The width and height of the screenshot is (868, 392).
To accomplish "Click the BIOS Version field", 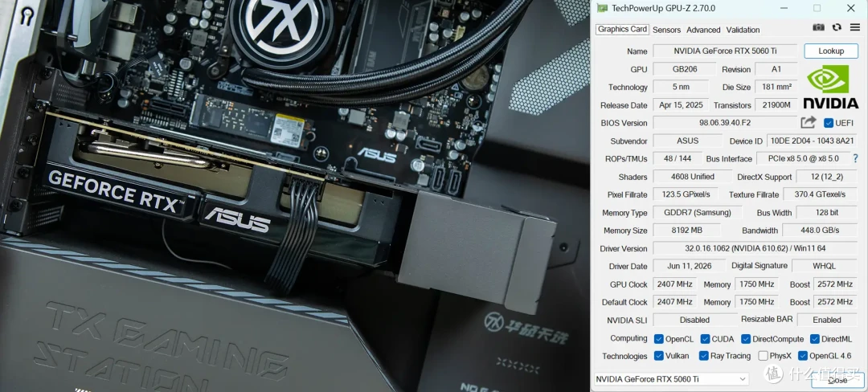I will [x=725, y=123].
